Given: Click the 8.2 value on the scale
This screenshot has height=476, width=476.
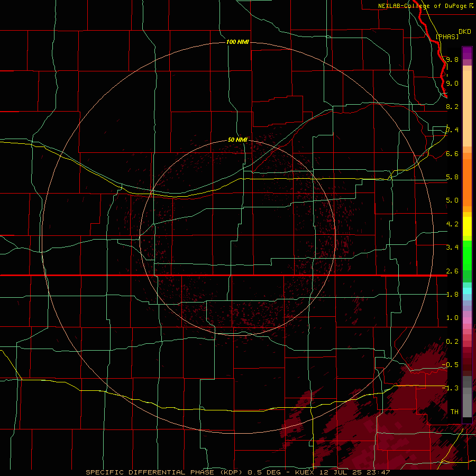Looking at the screenshot, I should coord(452,106).
